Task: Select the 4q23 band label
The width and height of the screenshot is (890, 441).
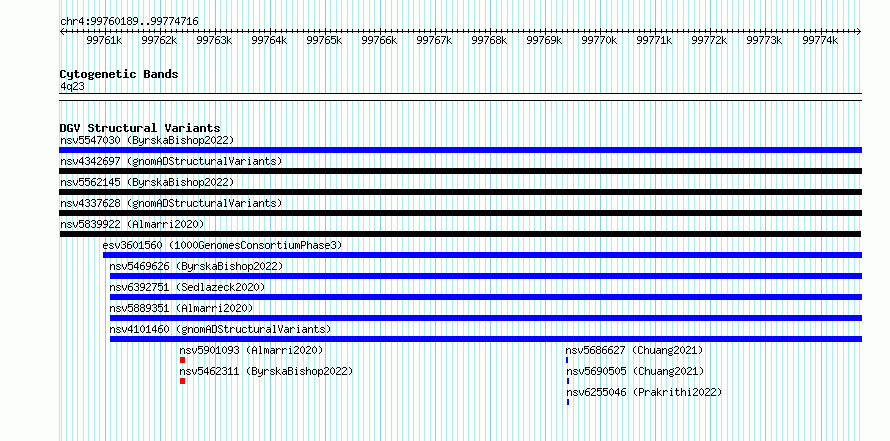Action: pos(72,86)
